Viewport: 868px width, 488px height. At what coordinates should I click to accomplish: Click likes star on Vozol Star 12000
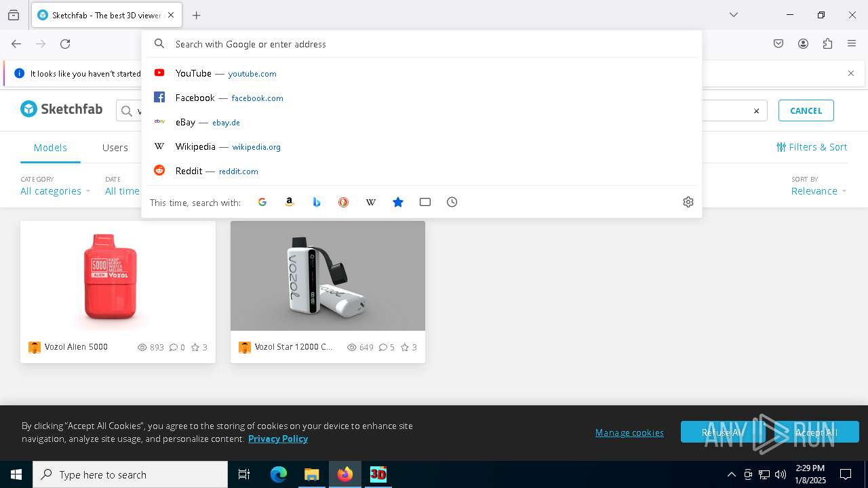tap(405, 347)
